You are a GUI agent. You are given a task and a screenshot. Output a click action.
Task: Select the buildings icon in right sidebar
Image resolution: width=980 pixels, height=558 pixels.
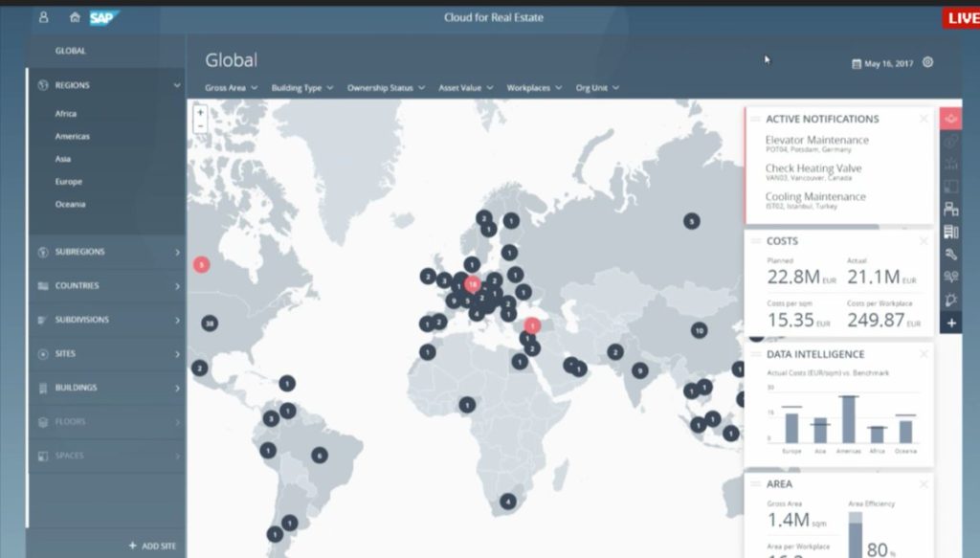tap(950, 232)
